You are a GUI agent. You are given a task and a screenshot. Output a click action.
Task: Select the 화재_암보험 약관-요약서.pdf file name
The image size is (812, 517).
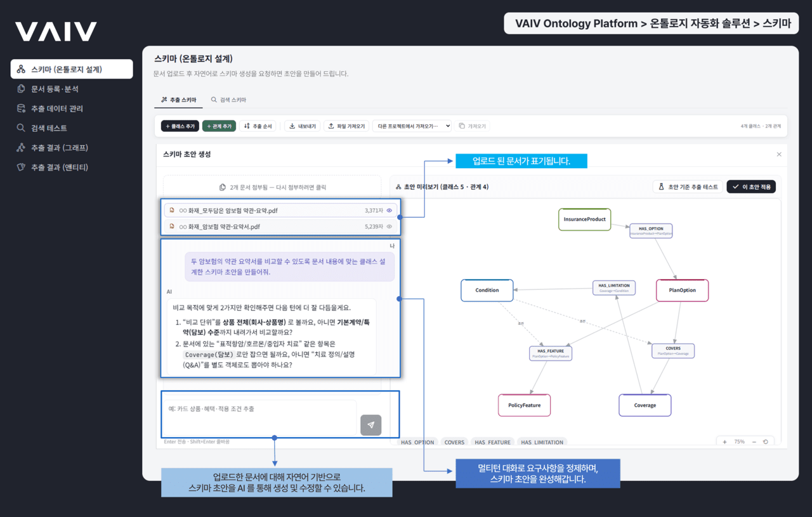[x=219, y=226]
